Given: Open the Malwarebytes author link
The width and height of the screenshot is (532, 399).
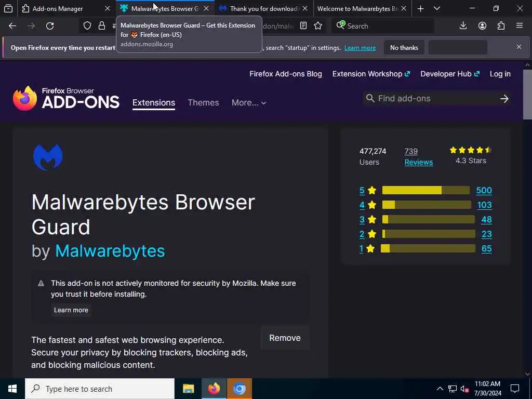Looking at the screenshot, I should coord(110,251).
